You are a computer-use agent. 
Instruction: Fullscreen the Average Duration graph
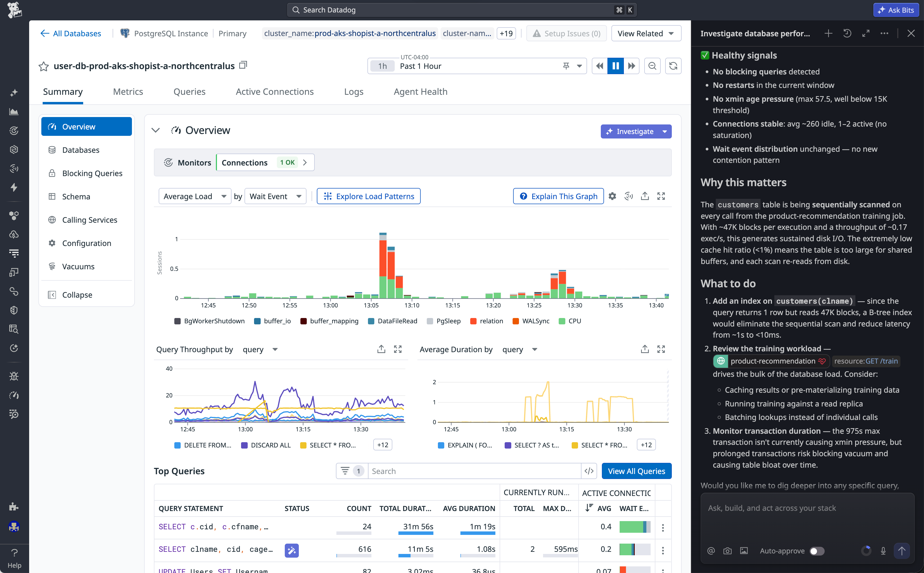tap(661, 349)
